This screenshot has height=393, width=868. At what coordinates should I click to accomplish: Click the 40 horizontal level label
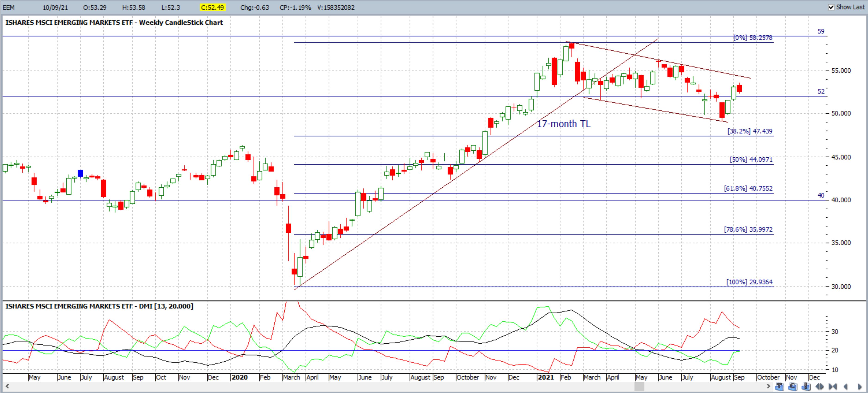[x=821, y=195]
